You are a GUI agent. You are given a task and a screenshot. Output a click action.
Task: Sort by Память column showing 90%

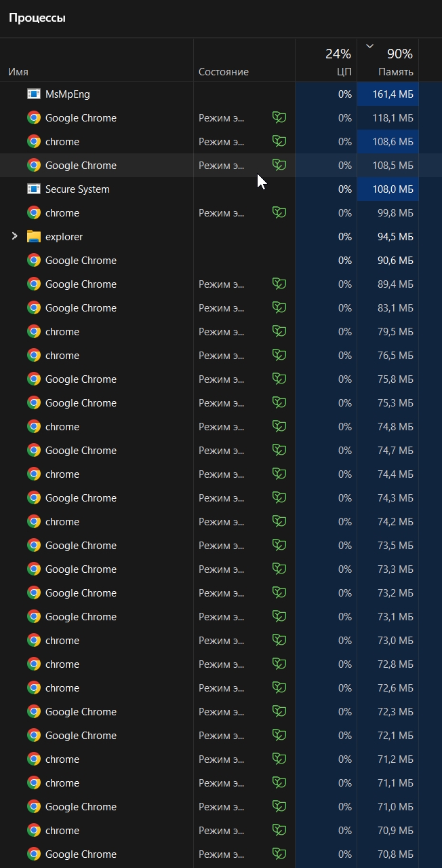388,60
